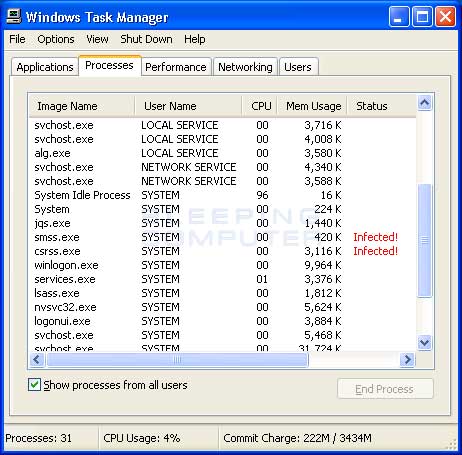Select the alg.exe process row
Viewport: 462px width, 455px height.
click(x=222, y=153)
